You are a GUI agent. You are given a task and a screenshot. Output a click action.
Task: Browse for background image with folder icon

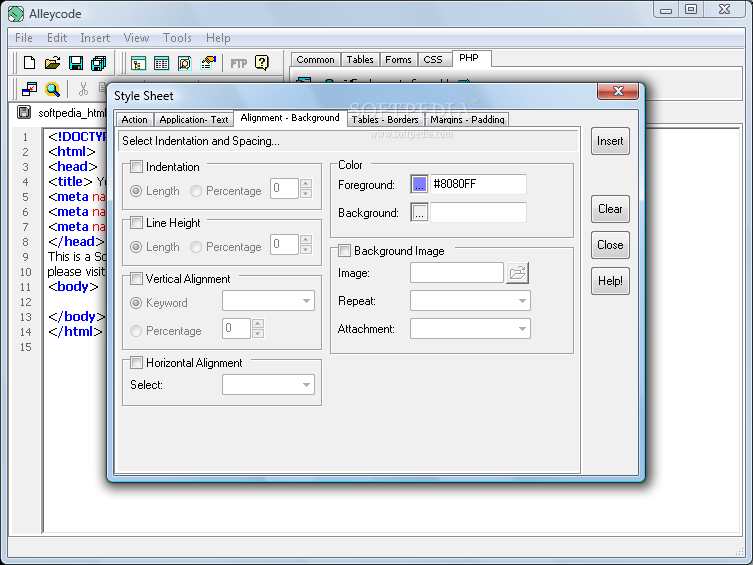[517, 273]
